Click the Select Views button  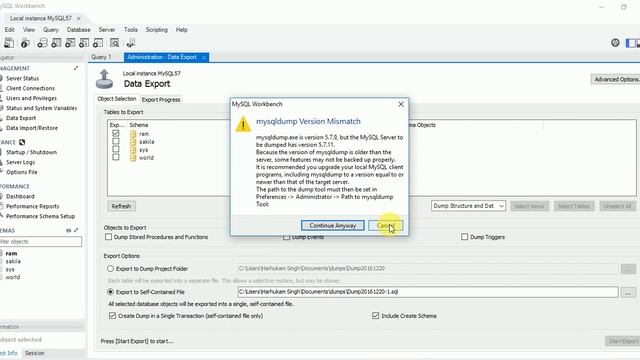click(529, 206)
